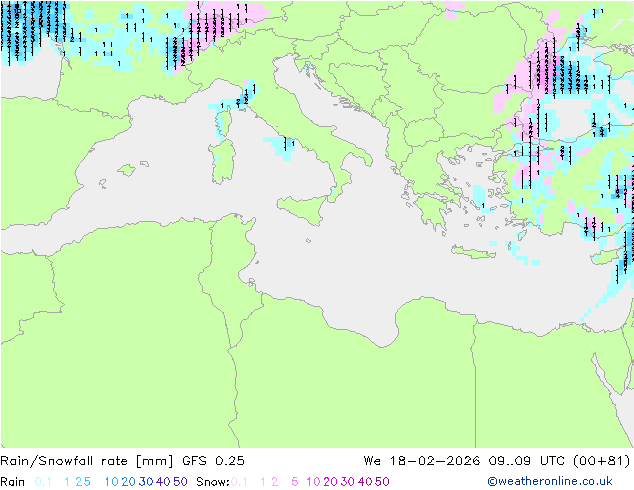
Task: Click the island of Sardinia on the map
Action: (223, 162)
